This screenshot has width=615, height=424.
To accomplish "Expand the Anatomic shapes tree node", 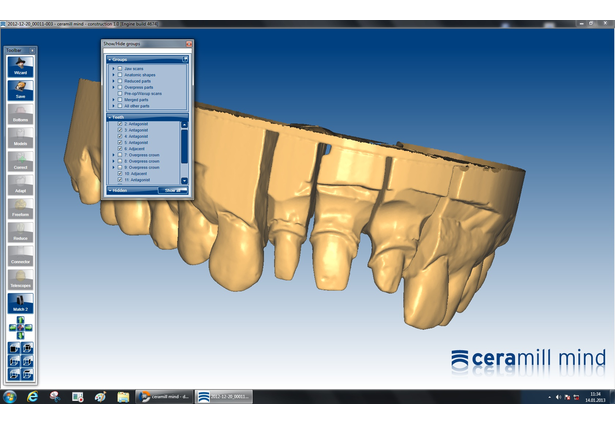I will click(113, 75).
